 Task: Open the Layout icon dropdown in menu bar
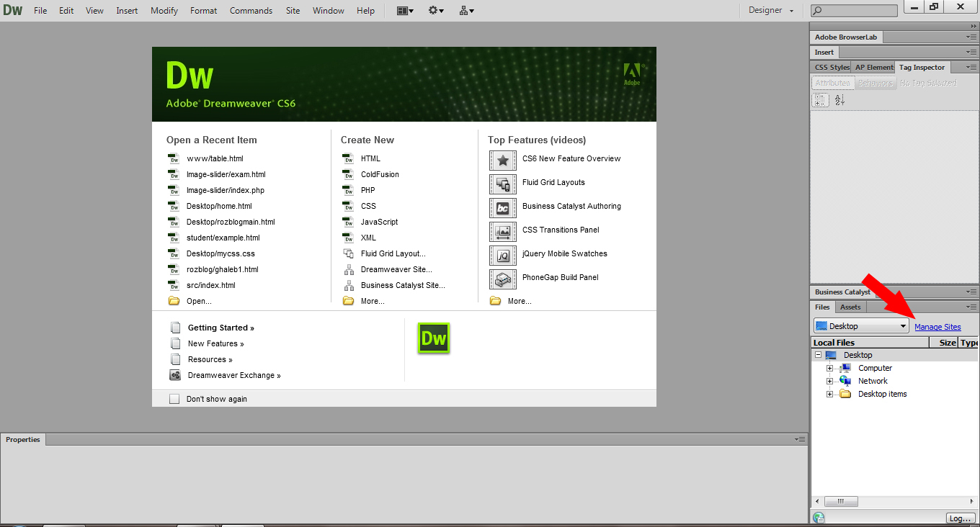click(406, 11)
